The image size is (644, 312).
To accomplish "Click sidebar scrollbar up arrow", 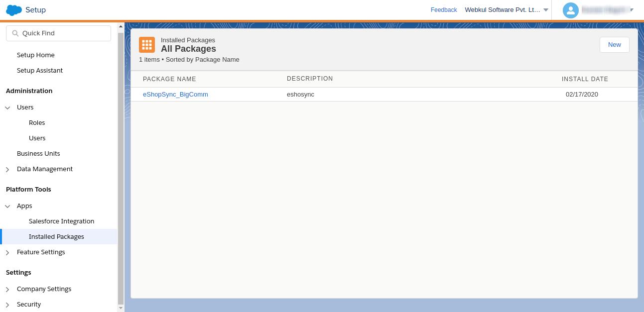I will click(121, 26).
